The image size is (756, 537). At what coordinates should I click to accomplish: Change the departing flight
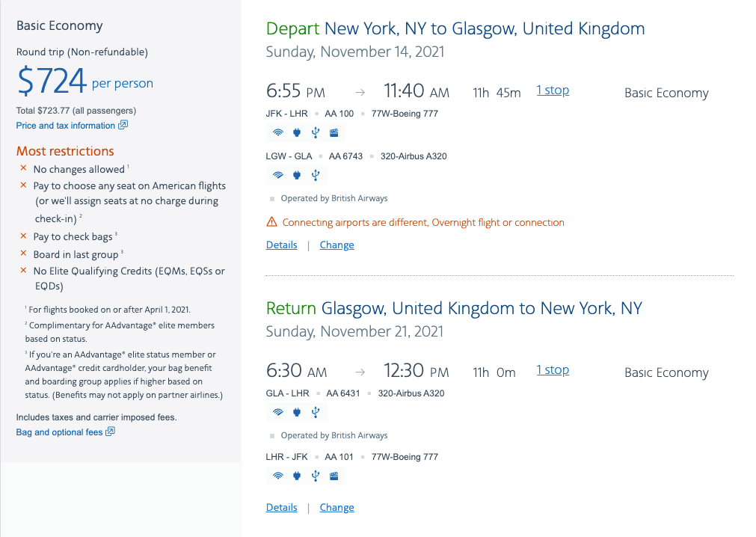tap(337, 245)
